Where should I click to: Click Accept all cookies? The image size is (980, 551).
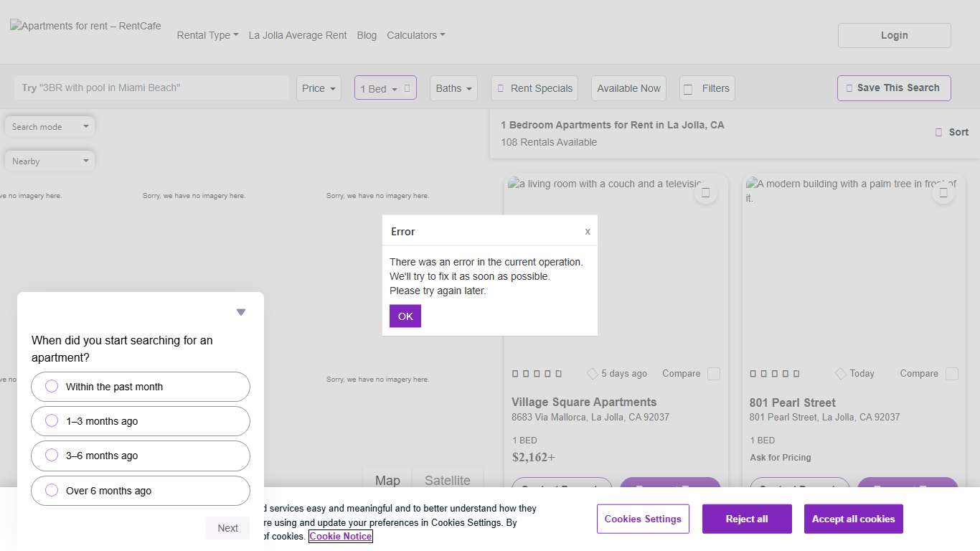853,519
